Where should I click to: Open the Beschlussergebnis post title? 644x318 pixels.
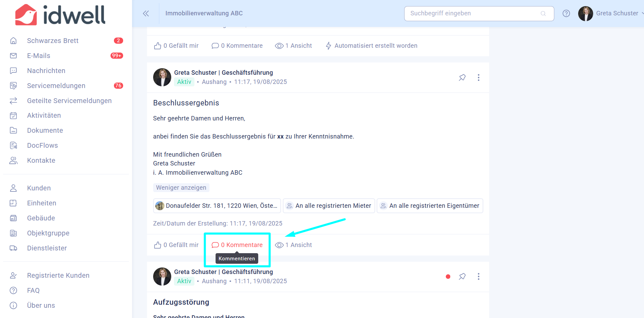pos(186,103)
